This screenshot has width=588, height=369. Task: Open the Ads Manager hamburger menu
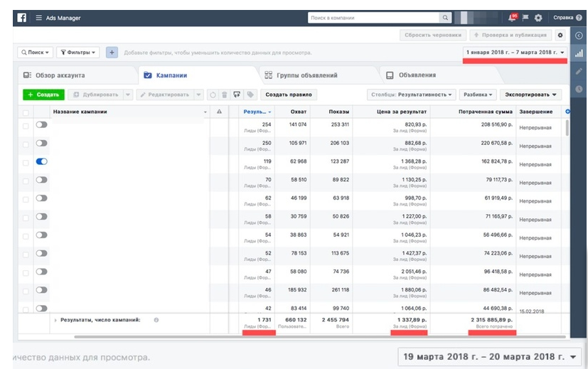point(38,18)
